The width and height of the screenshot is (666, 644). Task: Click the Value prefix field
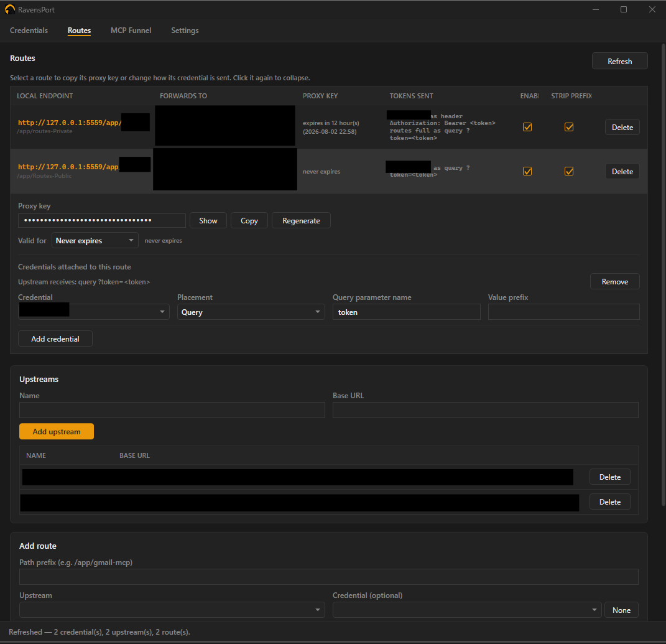[563, 312]
